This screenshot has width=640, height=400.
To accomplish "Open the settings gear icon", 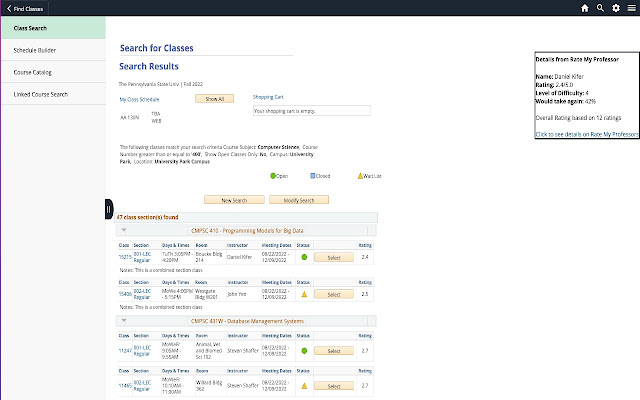I will click(x=616, y=8).
